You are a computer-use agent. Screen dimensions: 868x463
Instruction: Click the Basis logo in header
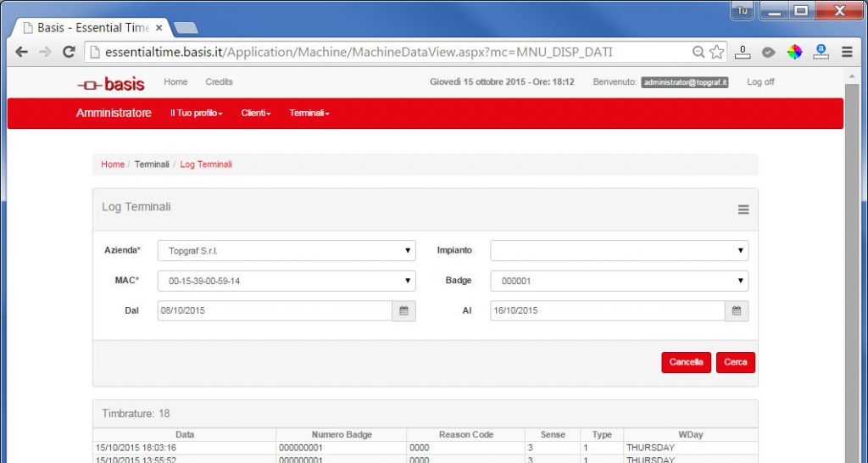click(x=111, y=84)
